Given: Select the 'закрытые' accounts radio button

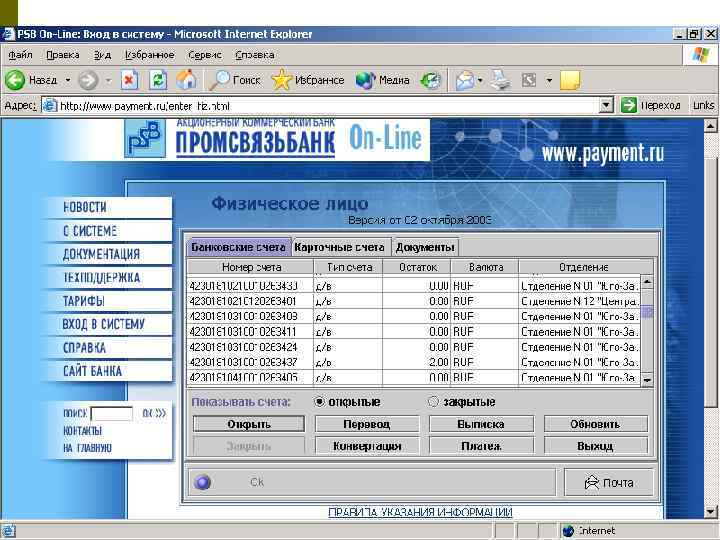Looking at the screenshot, I should tap(433, 402).
